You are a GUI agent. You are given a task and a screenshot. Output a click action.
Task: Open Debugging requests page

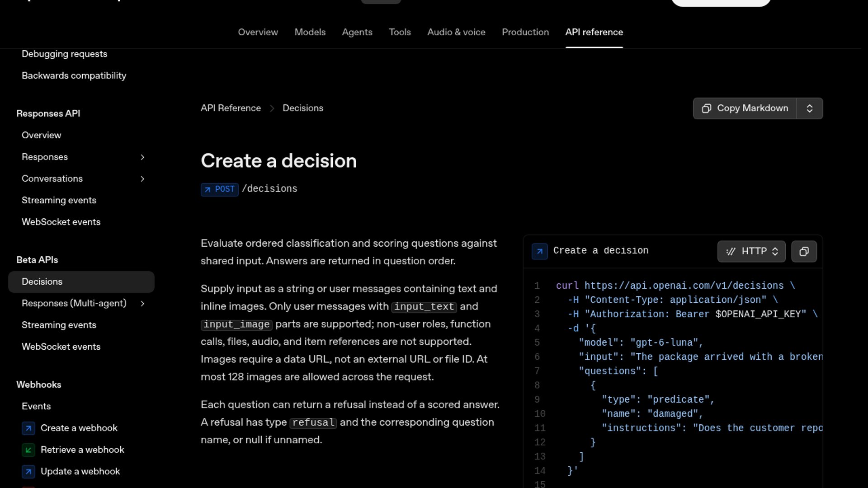(x=65, y=54)
